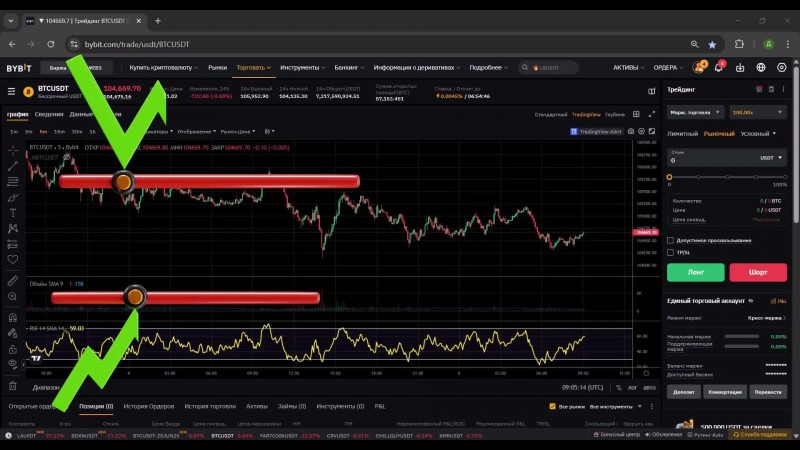Click the Перевести button
800x450 pixels.
[x=768, y=392]
